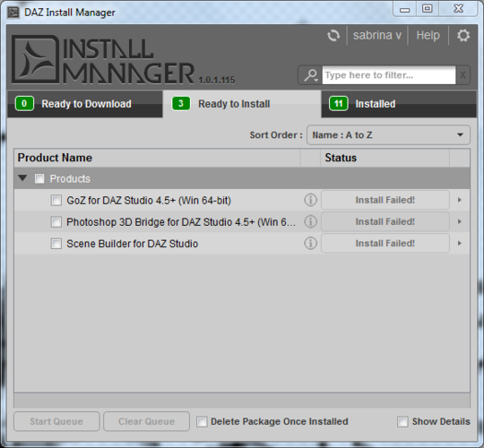Click the Start Queue button
This screenshot has height=448, width=484.
click(56, 421)
